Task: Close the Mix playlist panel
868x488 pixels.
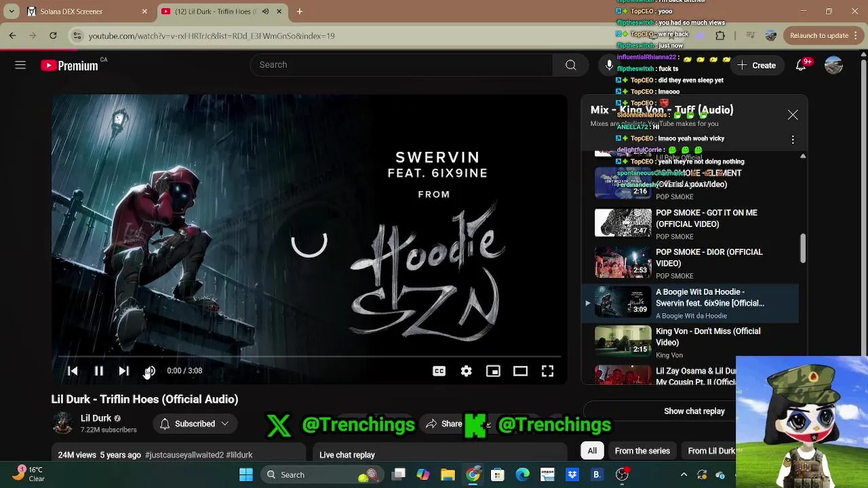Action: tap(793, 115)
